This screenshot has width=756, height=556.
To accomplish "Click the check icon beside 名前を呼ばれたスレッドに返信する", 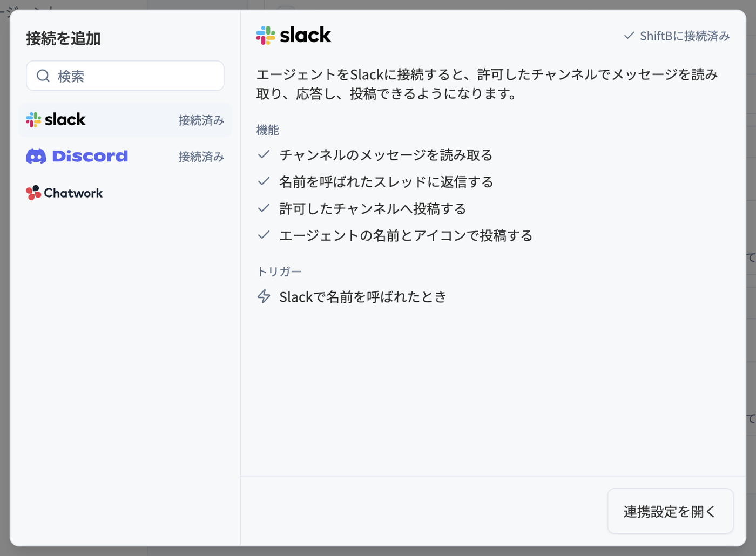I will click(264, 181).
